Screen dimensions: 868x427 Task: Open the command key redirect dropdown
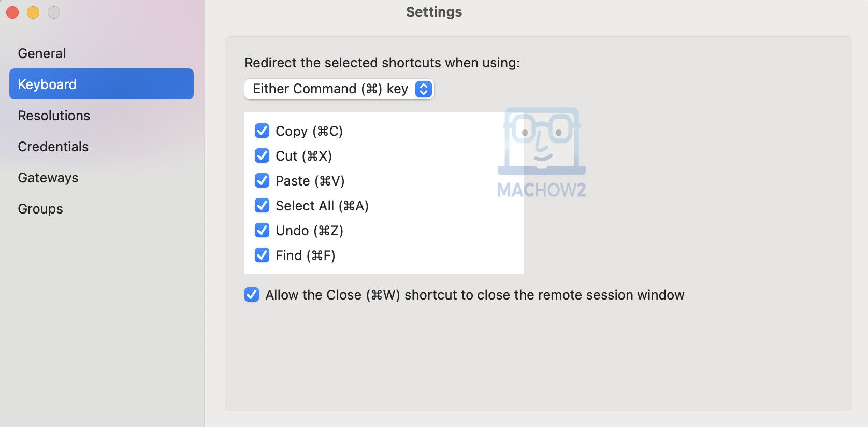pos(339,89)
